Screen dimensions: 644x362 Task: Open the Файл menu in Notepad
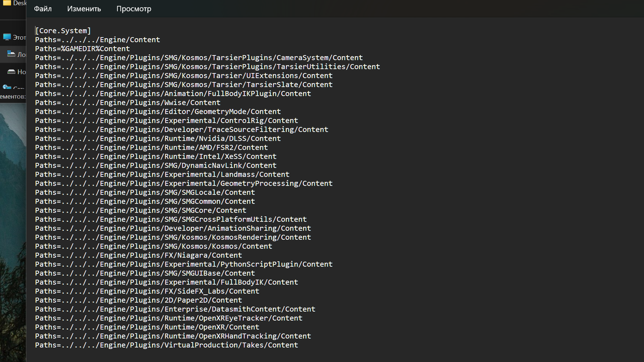(43, 9)
